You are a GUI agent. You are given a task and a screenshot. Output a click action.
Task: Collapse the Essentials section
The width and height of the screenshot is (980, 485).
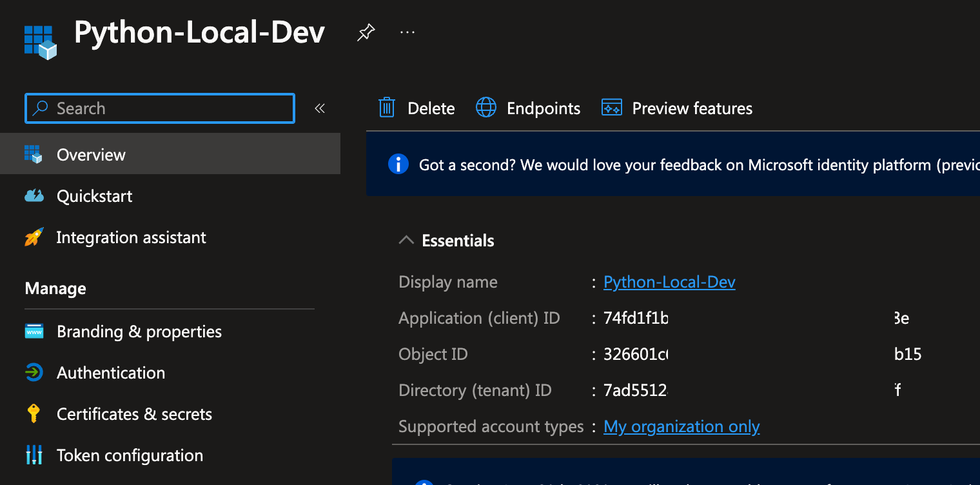click(x=406, y=241)
